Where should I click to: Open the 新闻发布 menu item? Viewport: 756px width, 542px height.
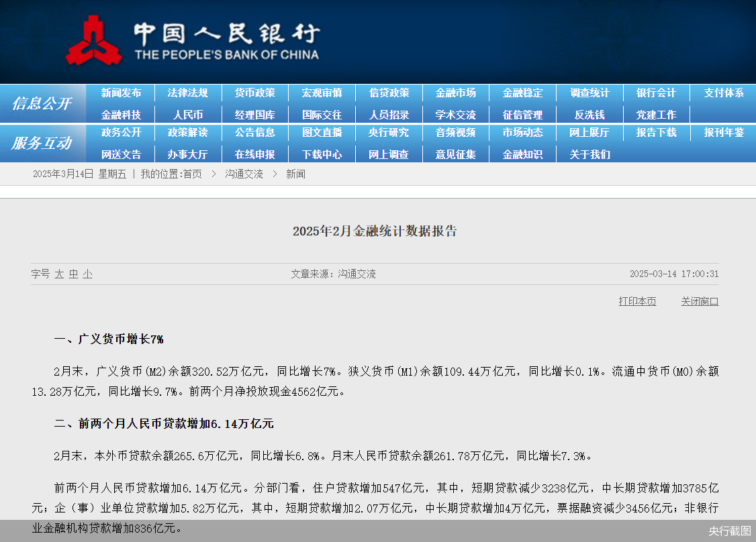tap(121, 93)
